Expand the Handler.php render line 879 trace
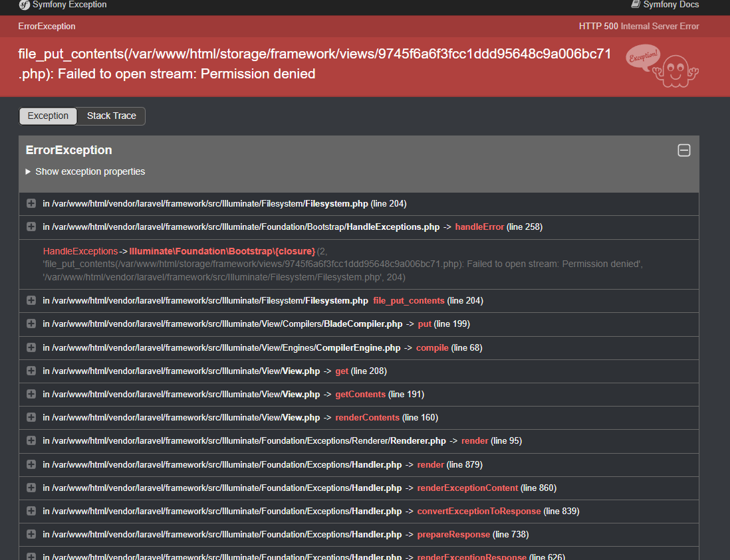Image resolution: width=730 pixels, height=560 pixels. point(31,464)
